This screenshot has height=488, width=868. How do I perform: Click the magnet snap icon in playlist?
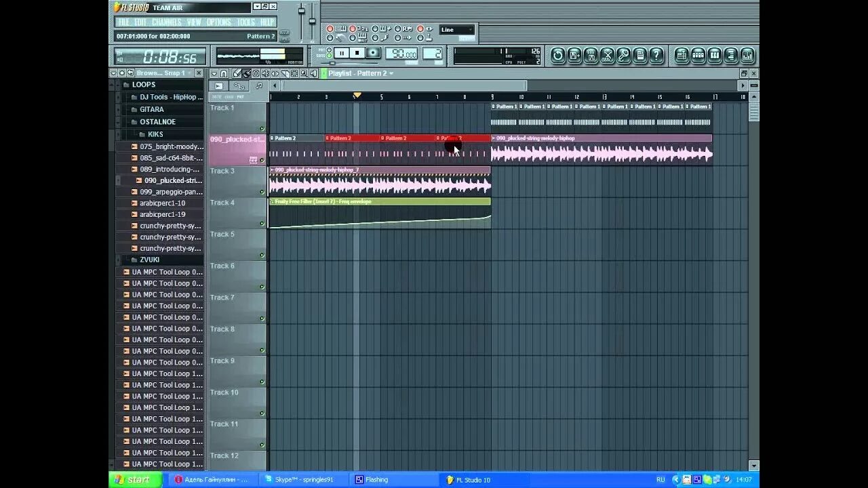tap(224, 73)
